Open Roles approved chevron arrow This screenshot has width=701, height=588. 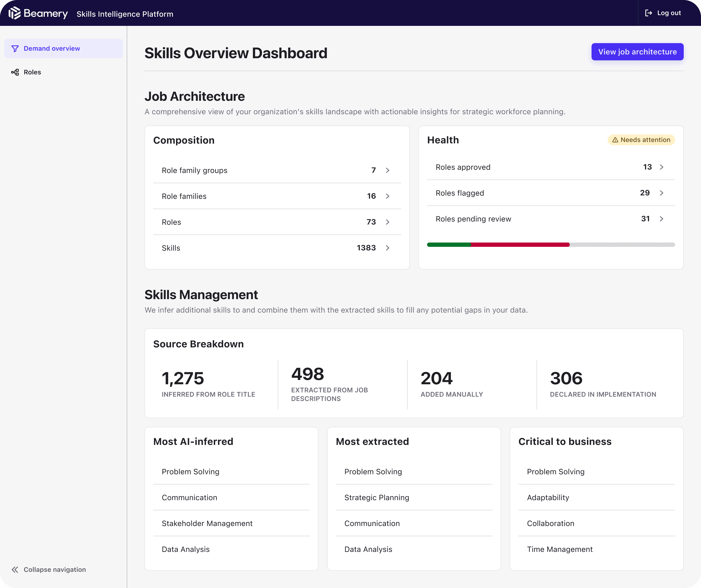tap(661, 167)
